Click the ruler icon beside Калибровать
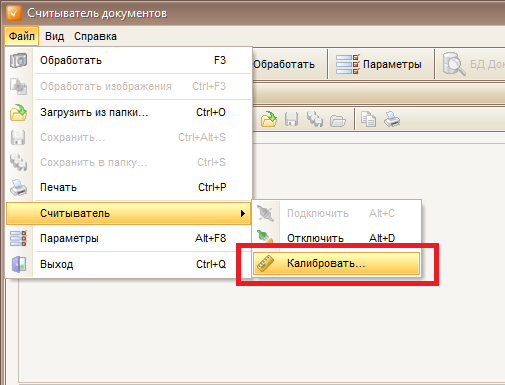The image size is (505, 385). tap(266, 264)
